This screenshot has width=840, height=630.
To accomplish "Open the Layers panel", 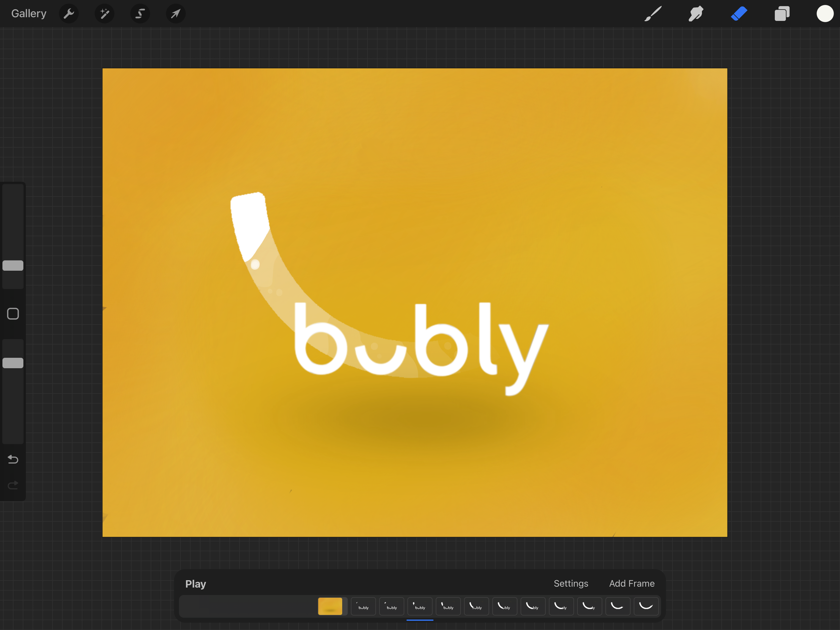I will pyautogui.click(x=782, y=14).
